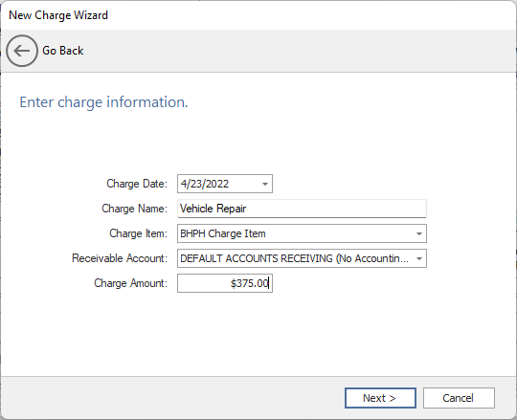Click the circled back arrow icon
This screenshot has height=420, width=517.
click(22, 51)
